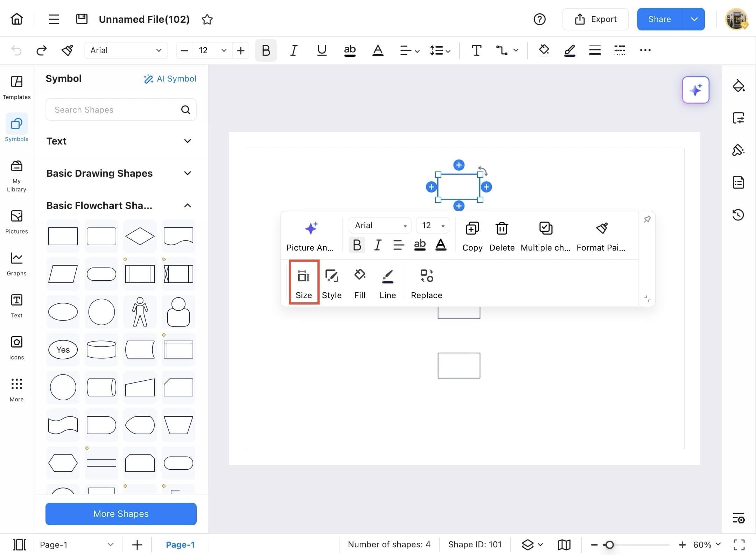This screenshot has height=555, width=756.
Task: Toggle italic in the floating toolbar
Action: tap(377, 245)
